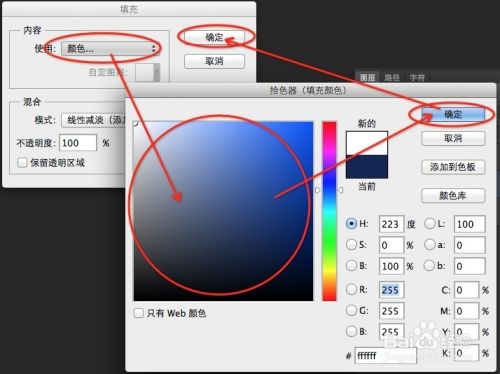
Task: Switch to the 字符 panel tab
Action: click(417, 77)
